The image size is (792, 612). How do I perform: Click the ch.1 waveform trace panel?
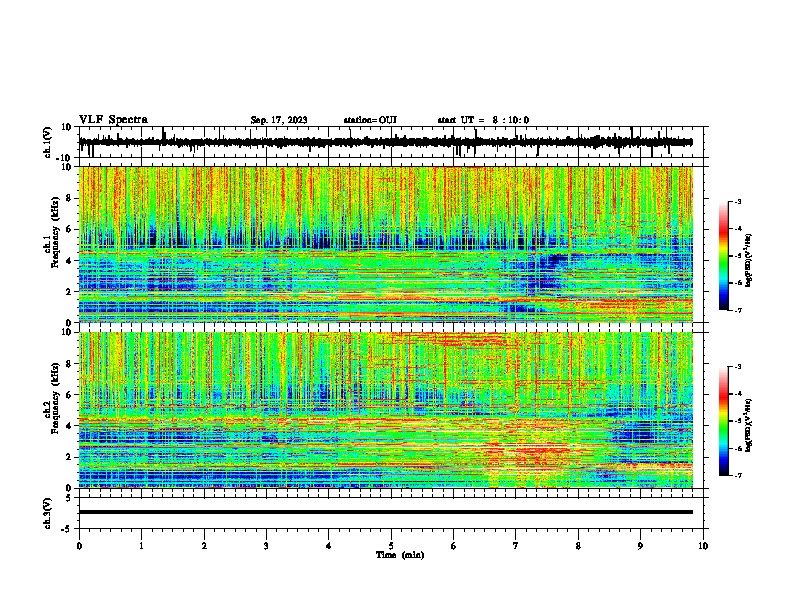(x=390, y=142)
